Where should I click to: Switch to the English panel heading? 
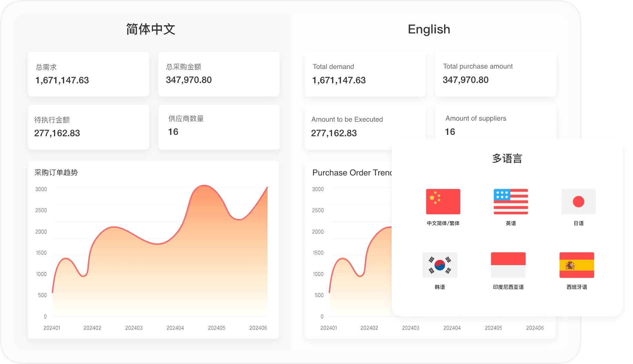point(429,29)
